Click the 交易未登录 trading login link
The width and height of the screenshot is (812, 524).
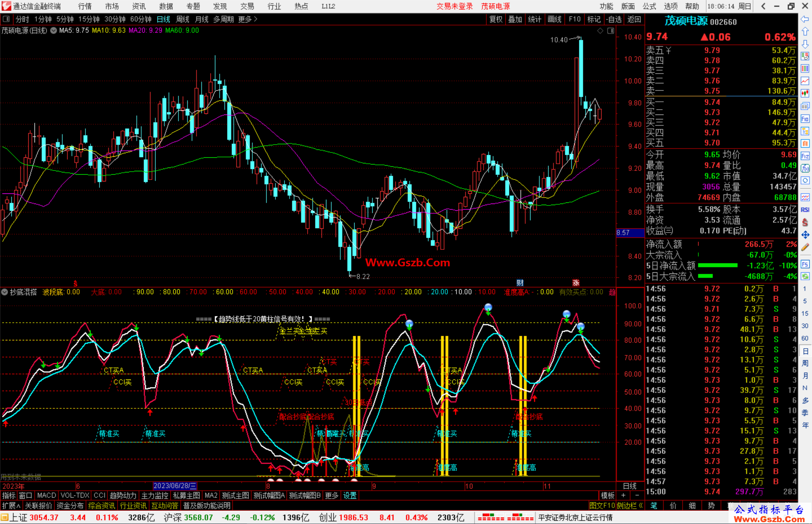[454, 6]
